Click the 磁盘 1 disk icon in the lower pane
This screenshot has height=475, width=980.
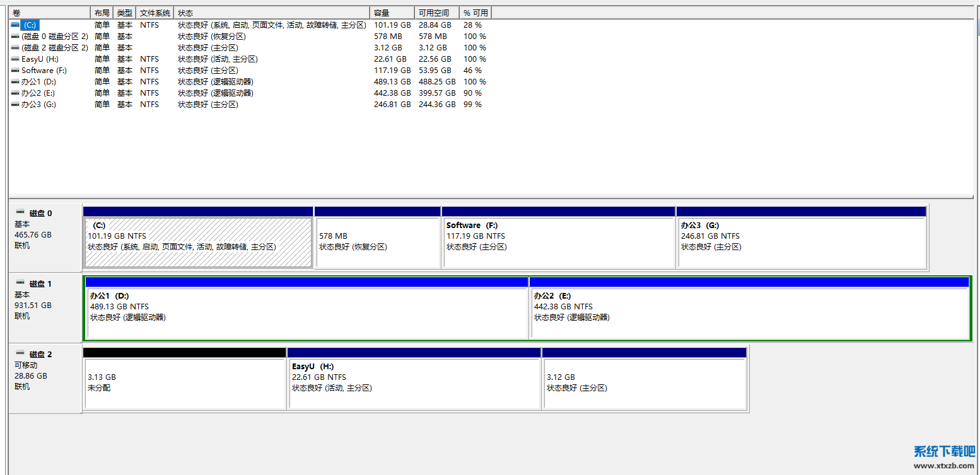(x=20, y=283)
